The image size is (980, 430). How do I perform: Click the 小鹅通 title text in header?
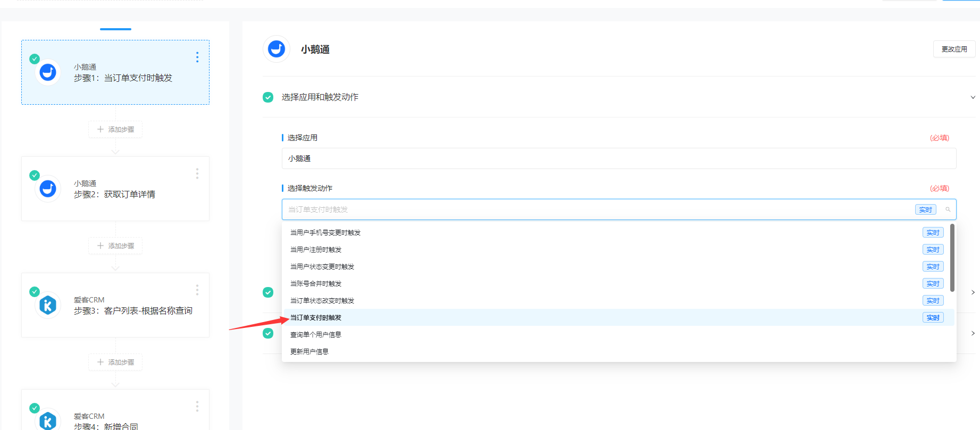[x=315, y=49]
